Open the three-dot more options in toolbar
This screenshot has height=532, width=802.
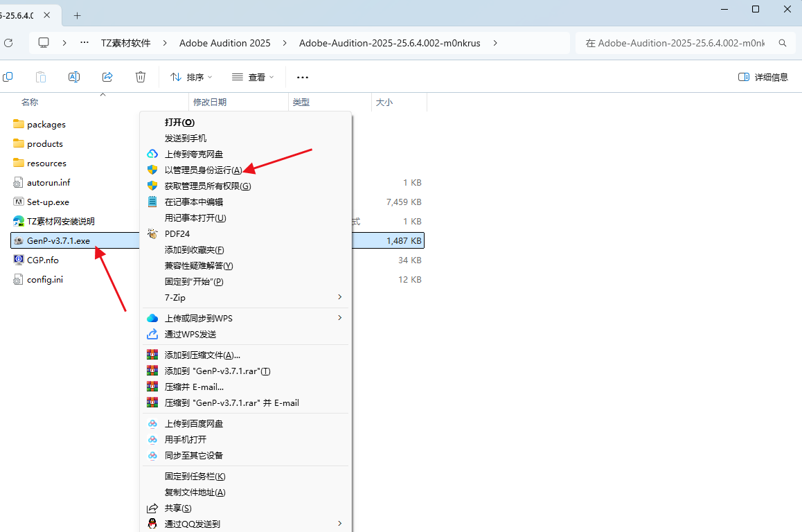(x=302, y=78)
